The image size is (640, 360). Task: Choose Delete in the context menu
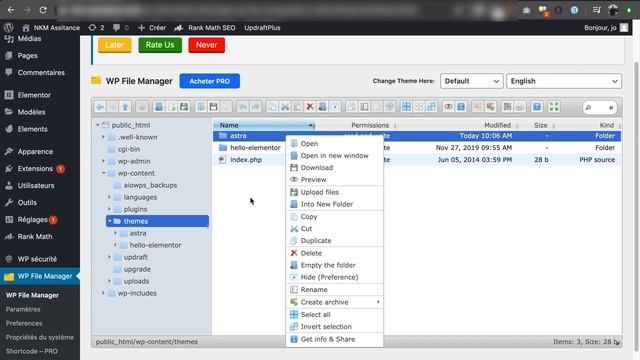coord(335,253)
